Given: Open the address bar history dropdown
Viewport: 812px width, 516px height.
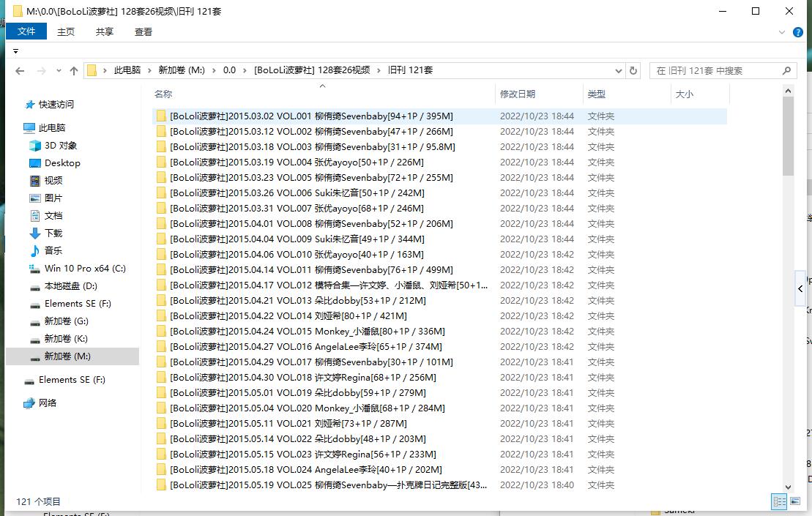Looking at the screenshot, I should pos(618,71).
